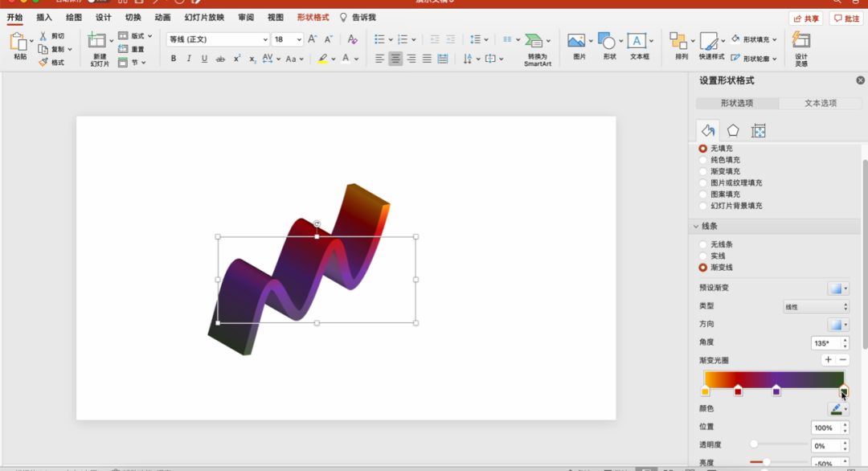Toggle Bold formatting
The image size is (868, 471).
[x=174, y=59]
